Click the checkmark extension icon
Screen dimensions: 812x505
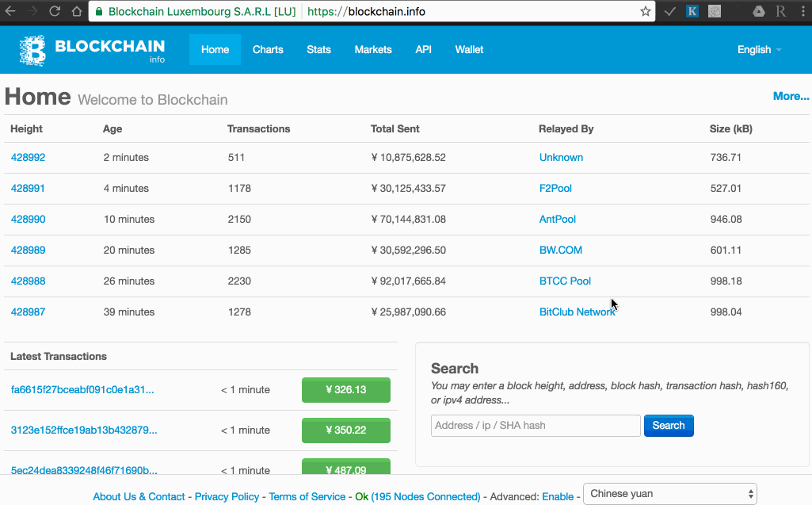click(x=669, y=11)
